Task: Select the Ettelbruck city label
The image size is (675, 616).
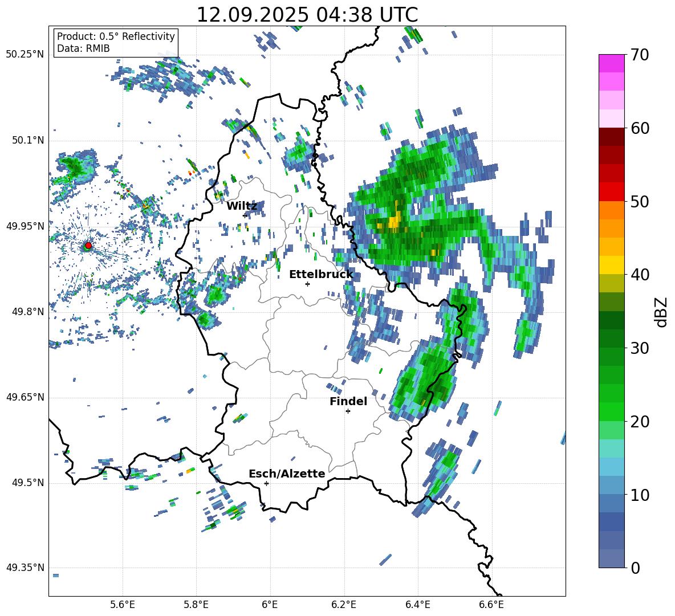Action: point(321,275)
